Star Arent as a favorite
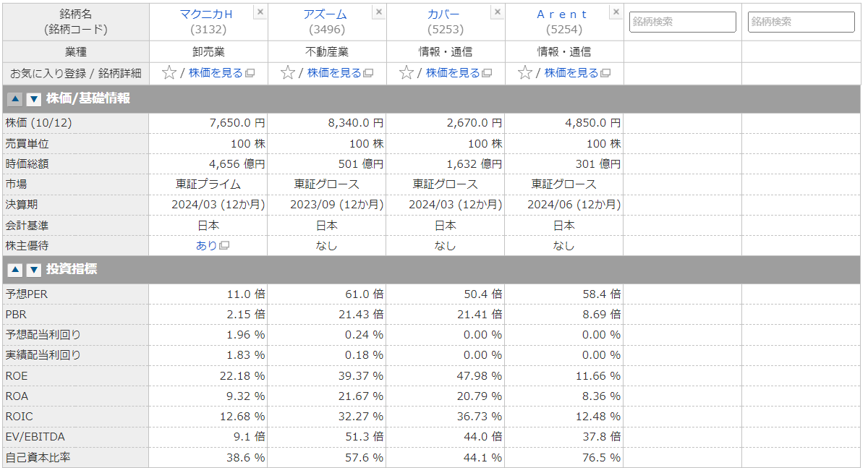 point(525,72)
